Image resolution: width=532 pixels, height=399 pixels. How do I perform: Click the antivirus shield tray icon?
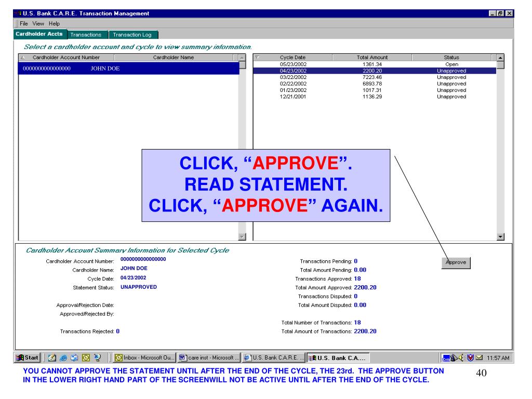tap(470, 357)
